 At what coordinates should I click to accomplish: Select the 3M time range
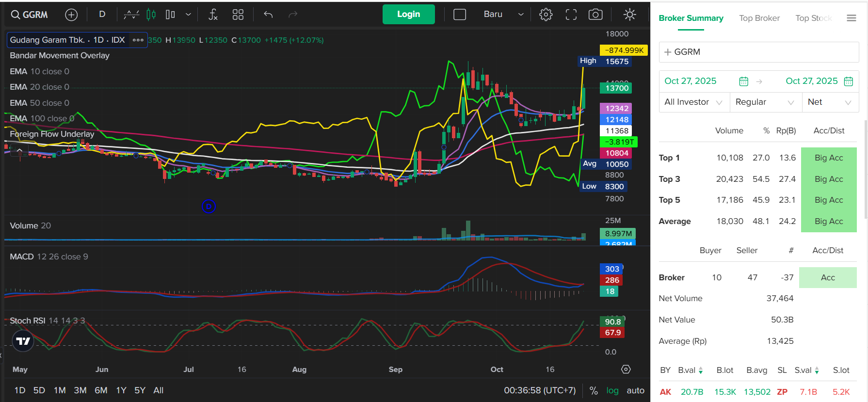(x=80, y=390)
